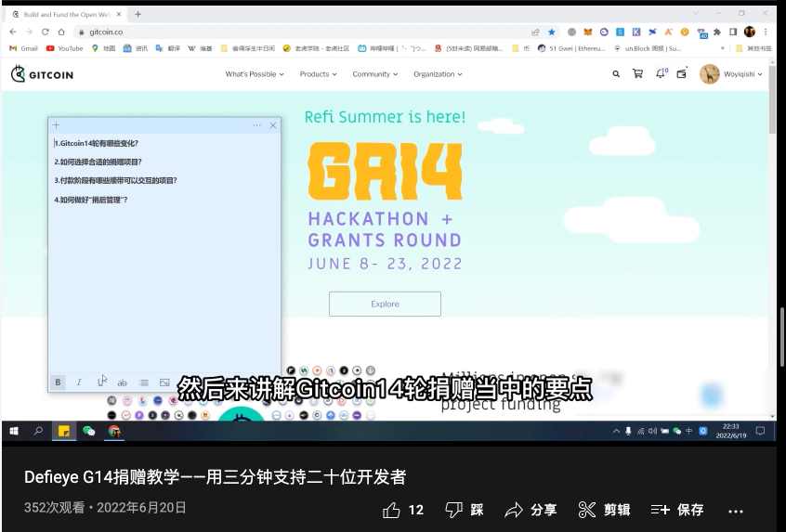
Task: Open the 翻译 bookmark
Action: click(x=168, y=48)
